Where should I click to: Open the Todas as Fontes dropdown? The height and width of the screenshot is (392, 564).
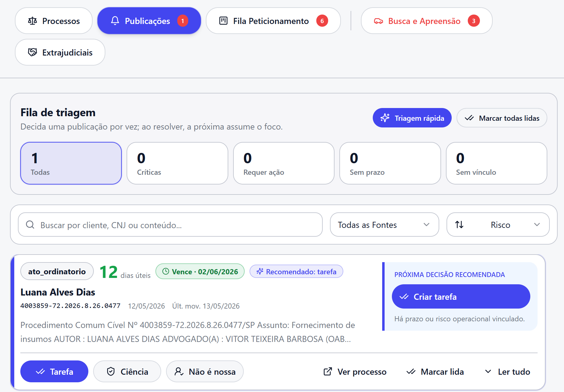[x=384, y=225]
